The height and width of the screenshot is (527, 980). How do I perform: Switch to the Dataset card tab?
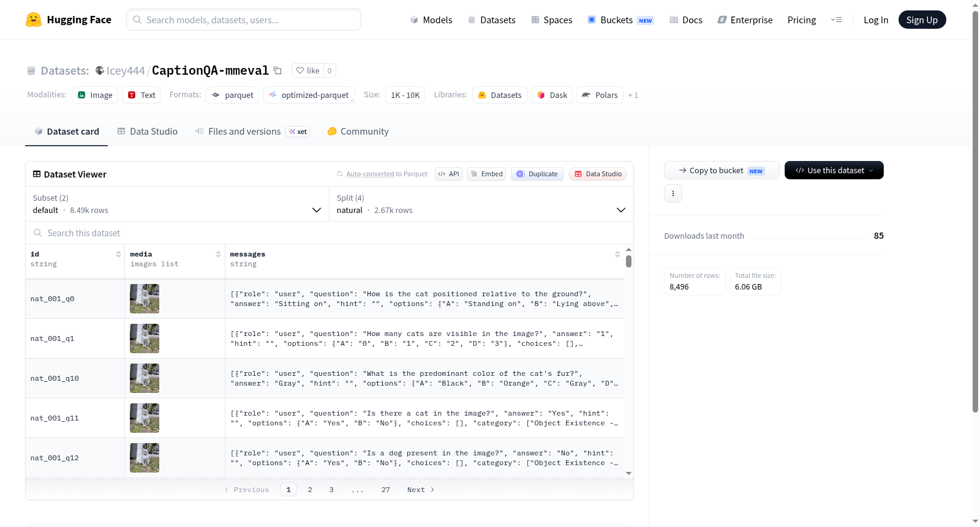pos(66,132)
